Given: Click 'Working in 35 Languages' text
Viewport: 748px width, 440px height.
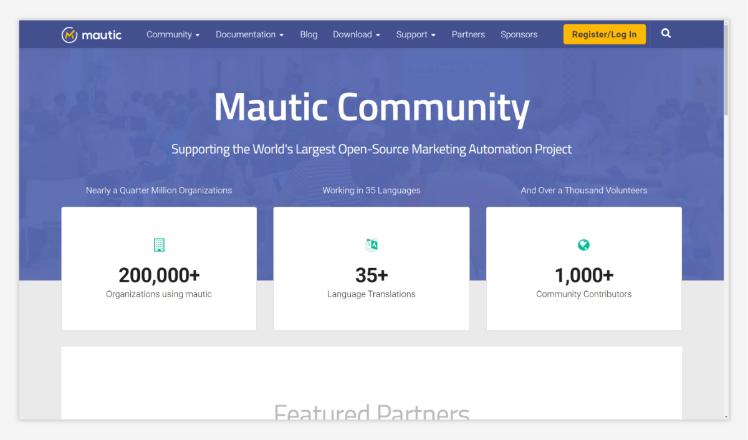Looking at the screenshot, I should coord(371,190).
